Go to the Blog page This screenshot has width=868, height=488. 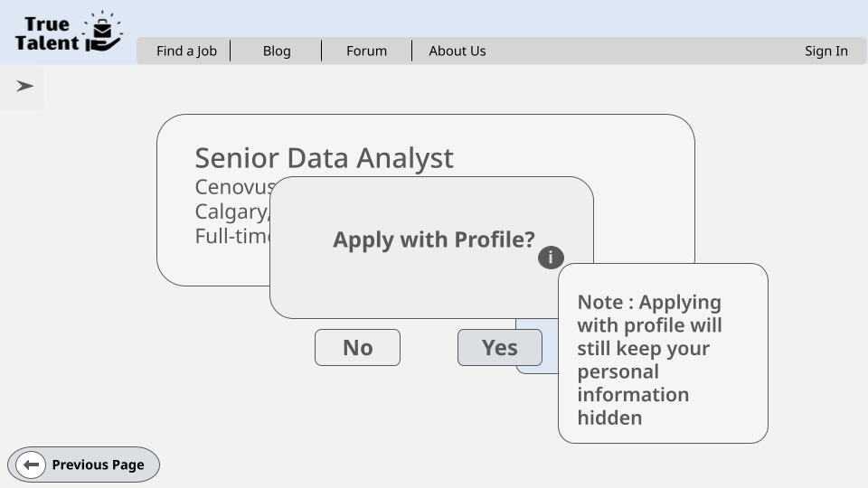coord(277,51)
